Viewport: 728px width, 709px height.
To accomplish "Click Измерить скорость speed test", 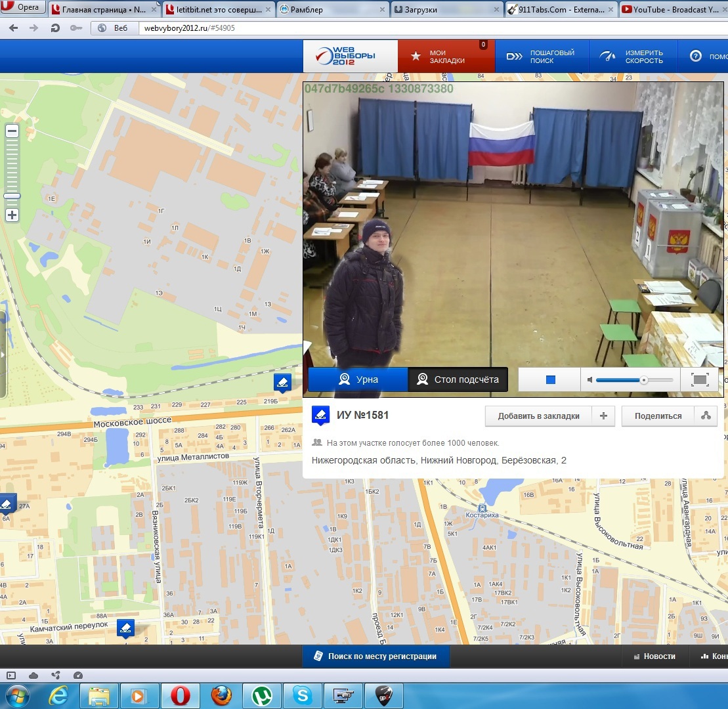I will (x=633, y=56).
